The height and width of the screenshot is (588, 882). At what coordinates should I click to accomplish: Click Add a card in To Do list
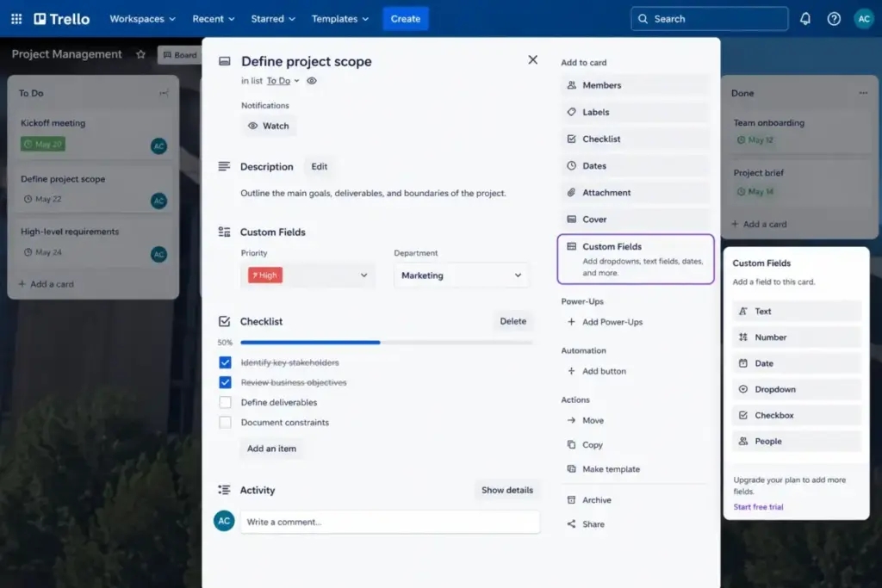coord(47,284)
